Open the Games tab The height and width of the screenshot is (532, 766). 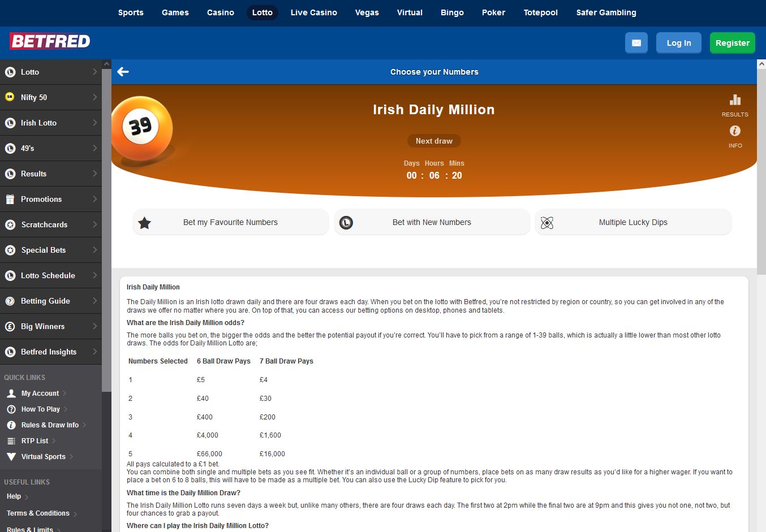pyautogui.click(x=175, y=12)
